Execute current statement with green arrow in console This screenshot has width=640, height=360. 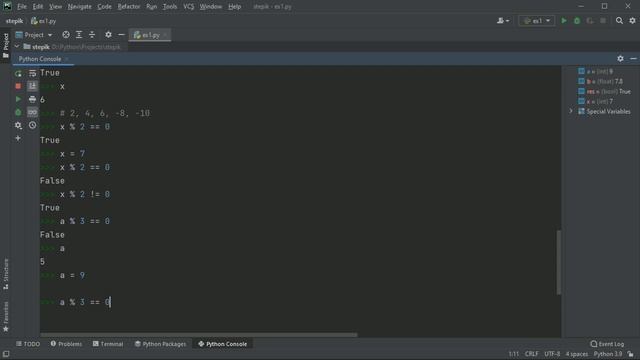click(x=18, y=99)
